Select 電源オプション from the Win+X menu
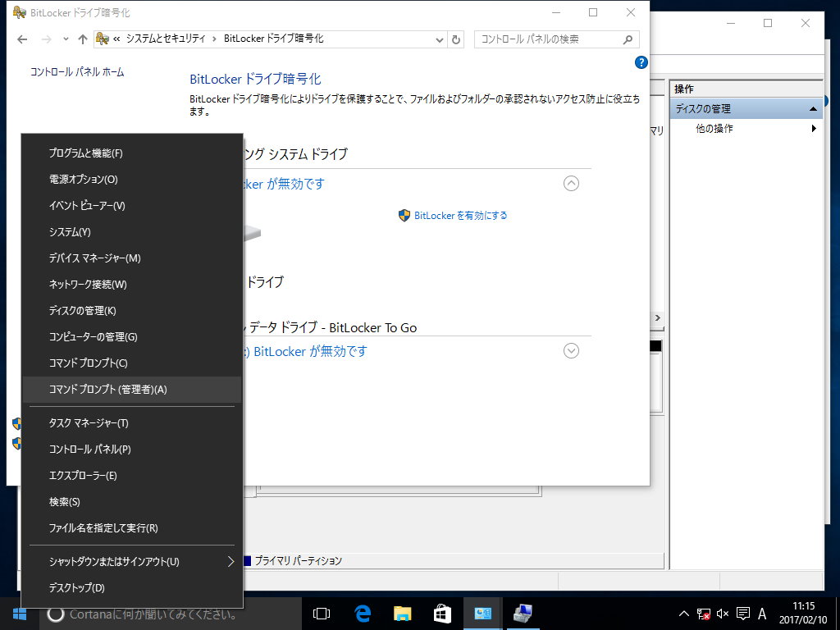Image resolution: width=840 pixels, height=630 pixels. (132, 180)
